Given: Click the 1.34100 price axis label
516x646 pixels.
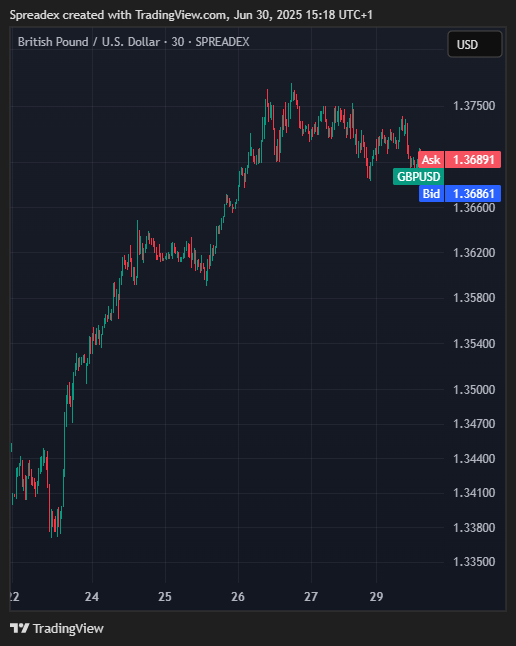Looking at the screenshot, I should coord(474,493).
